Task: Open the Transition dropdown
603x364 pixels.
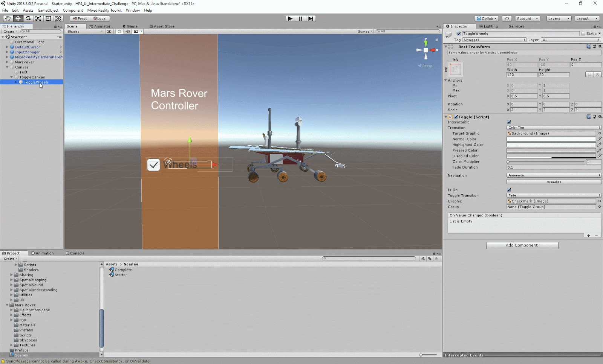Action: pos(554,128)
